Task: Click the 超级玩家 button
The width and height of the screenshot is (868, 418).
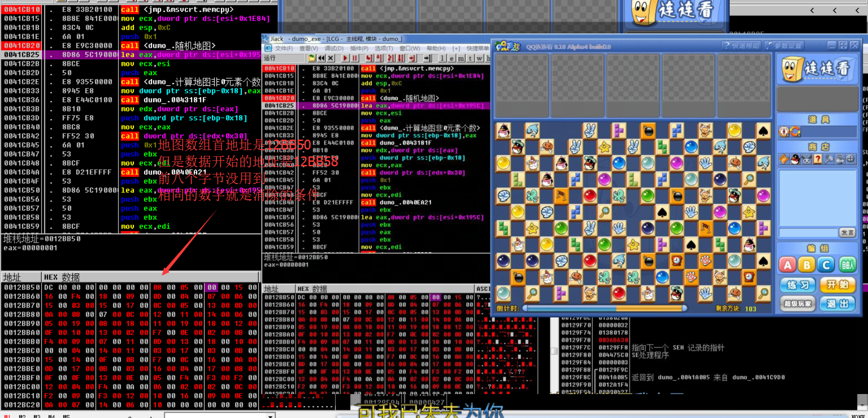Action: click(798, 304)
